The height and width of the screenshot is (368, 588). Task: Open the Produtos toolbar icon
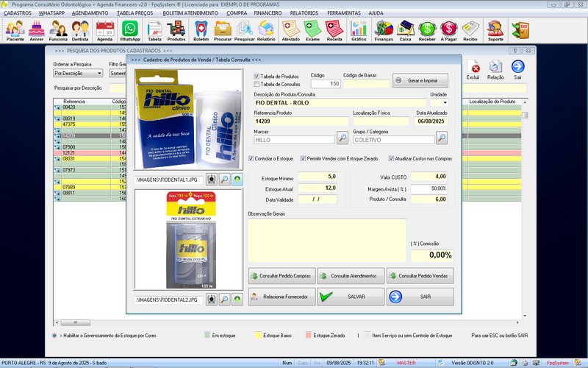coord(176,30)
